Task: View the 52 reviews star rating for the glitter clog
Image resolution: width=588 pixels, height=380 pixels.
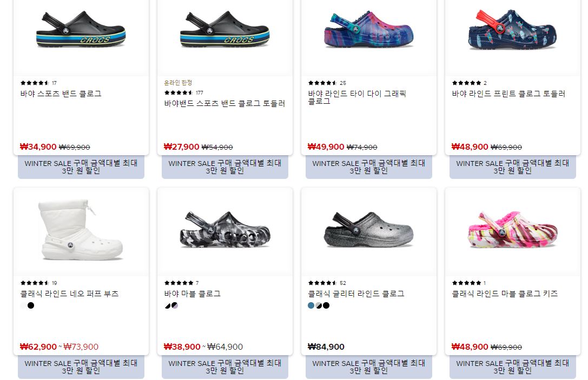Action: point(327,283)
